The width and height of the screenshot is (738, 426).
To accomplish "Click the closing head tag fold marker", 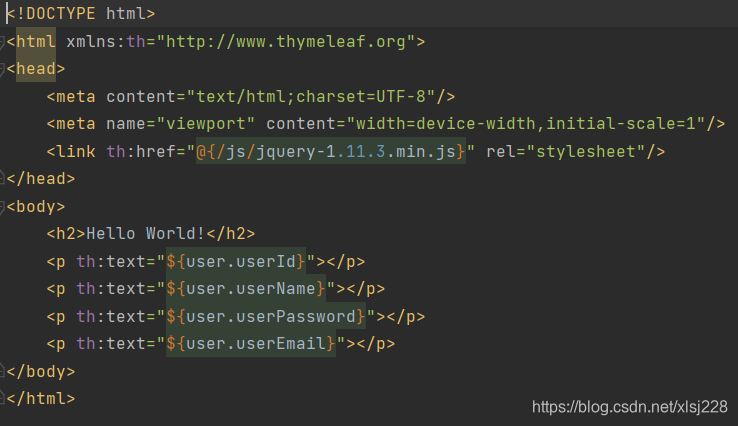I will [2, 178].
